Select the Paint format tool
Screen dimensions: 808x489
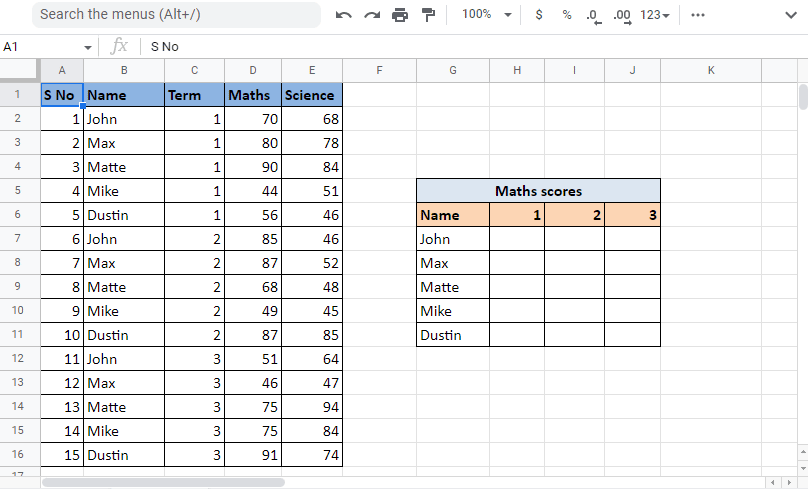click(x=428, y=15)
